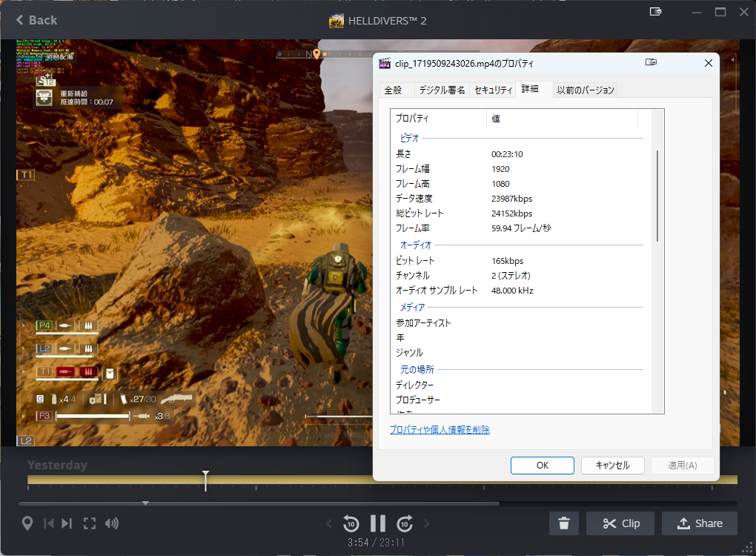Share the recording
This screenshot has height=556, width=756.
click(x=700, y=523)
